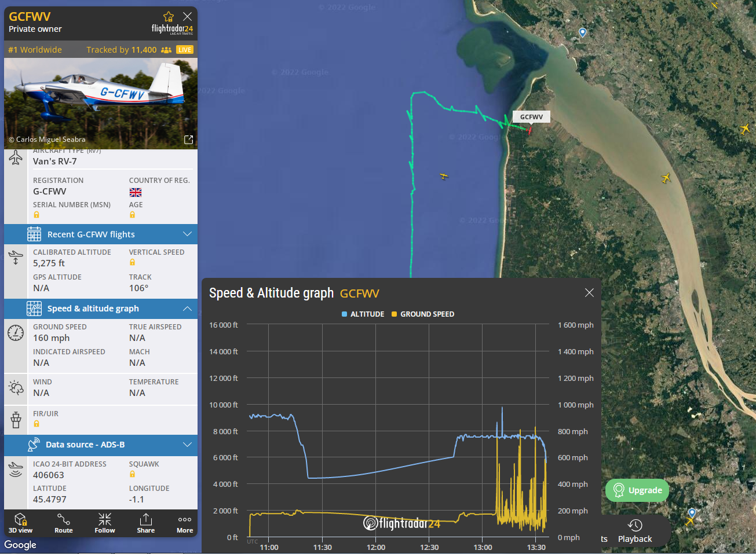
Task: Click the registration value G-CFWV
Action: click(50, 191)
